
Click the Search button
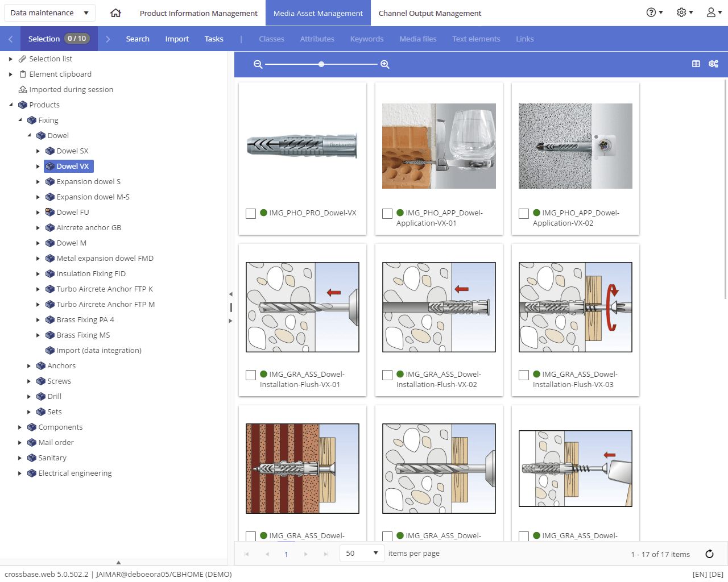tap(138, 39)
